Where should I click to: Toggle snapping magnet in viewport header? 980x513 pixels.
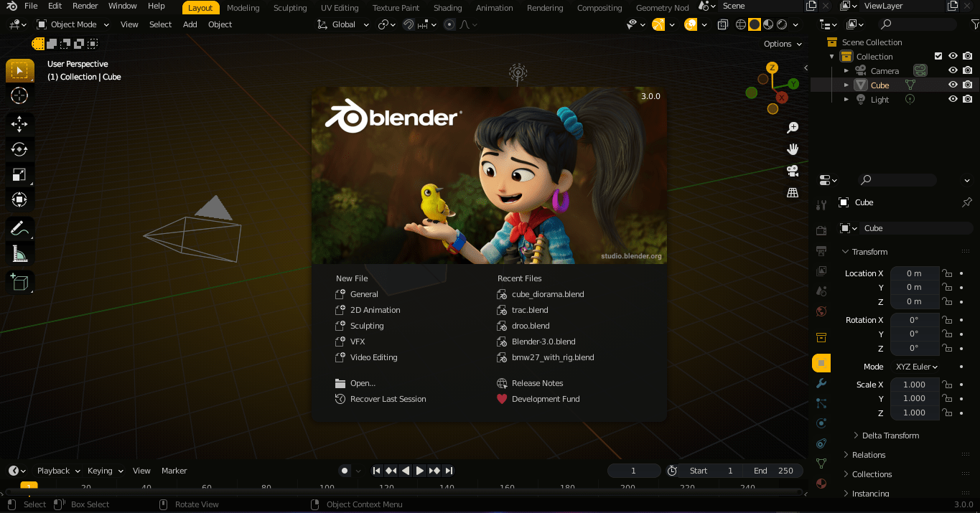coord(409,24)
